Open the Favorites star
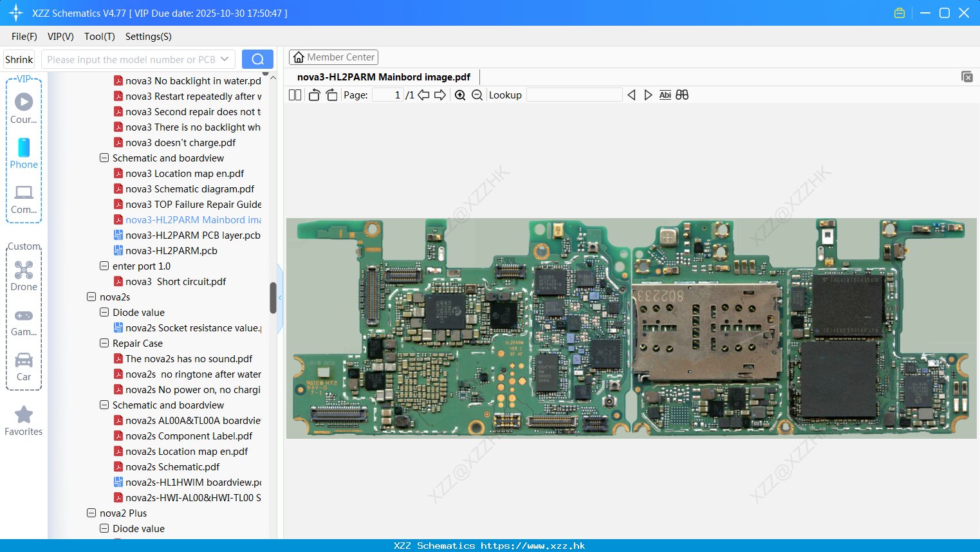This screenshot has width=980, height=552. (24, 421)
